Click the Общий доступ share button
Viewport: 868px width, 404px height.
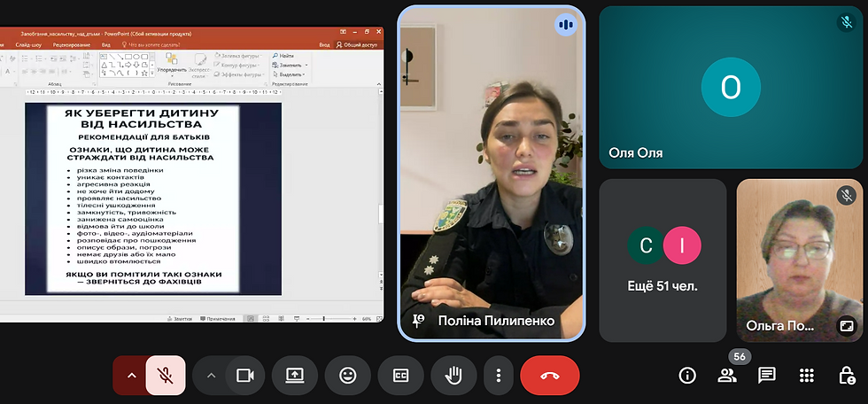(x=356, y=45)
